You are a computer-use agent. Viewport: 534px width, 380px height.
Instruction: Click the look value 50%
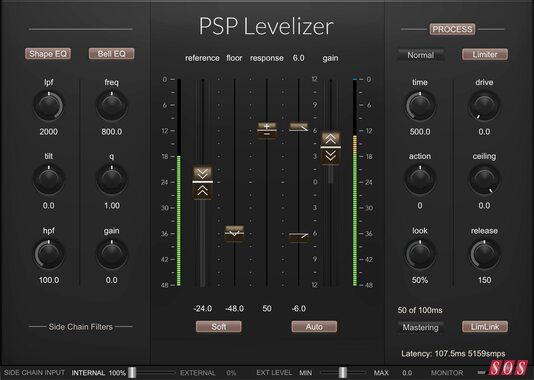(420, 280)
